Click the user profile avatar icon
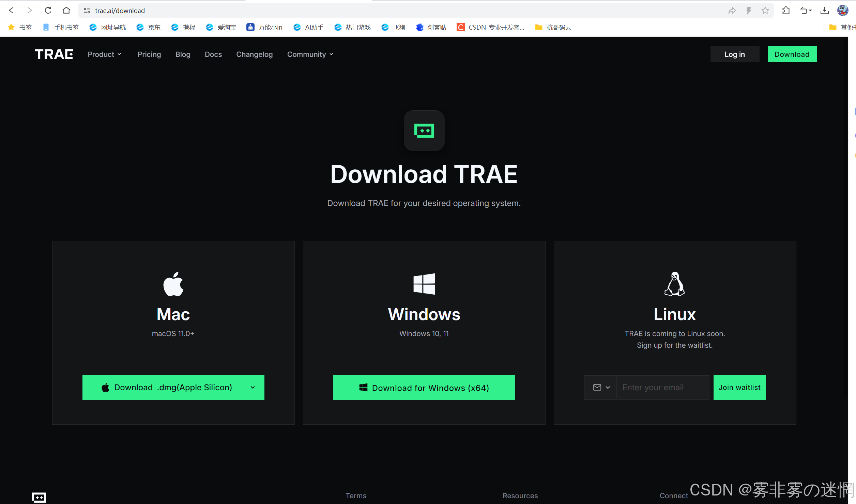Screen dimensions: 856x504 coord(843,11)
